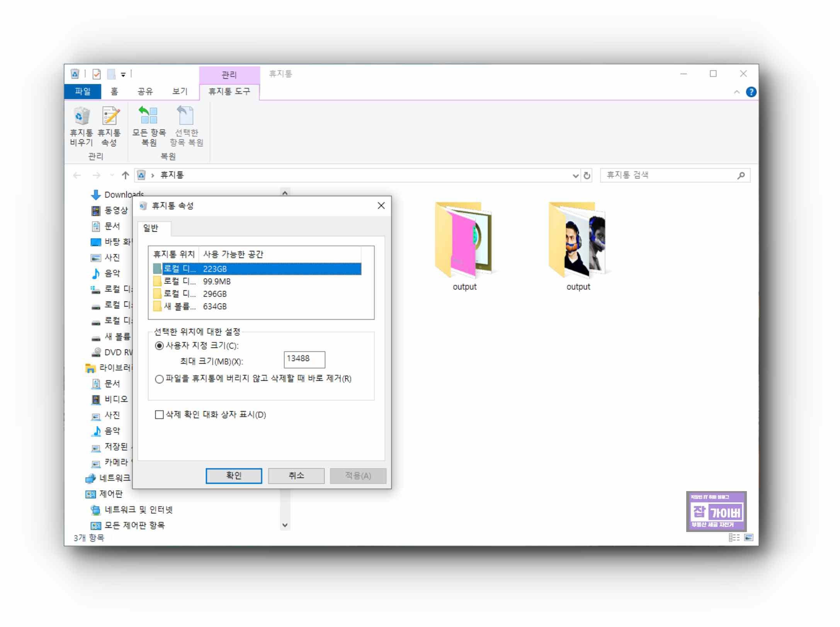Click the blue help question mark icon
This screenshot has width=840, height=627.
tap(751, 92)
